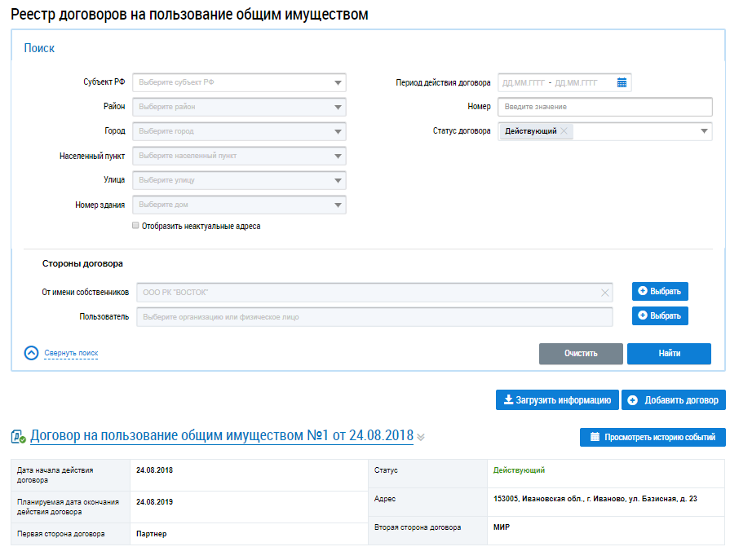Viewport: 730px width, 560px height.
Task: Click the end date value 24.08.2019
Action: click(155, 502)
